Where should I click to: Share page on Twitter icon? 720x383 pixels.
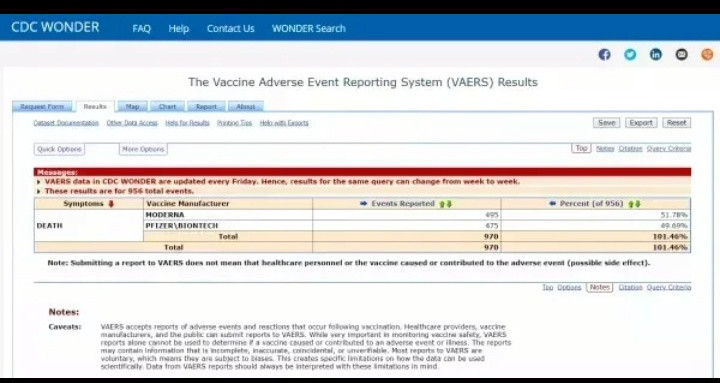point(630,55)
